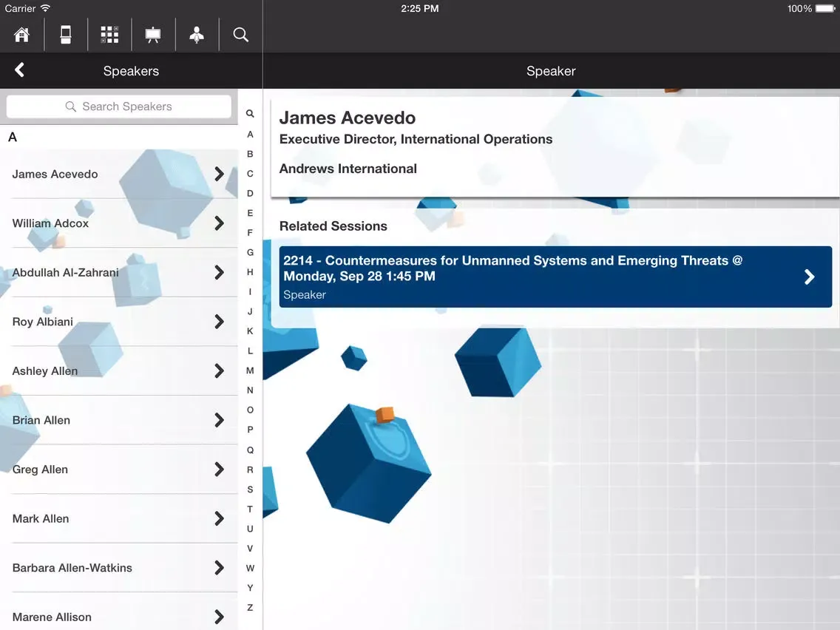Tap the battery indicator in status bar
The width and height of the screenshot is (840, 630).
tap(825, 9)
